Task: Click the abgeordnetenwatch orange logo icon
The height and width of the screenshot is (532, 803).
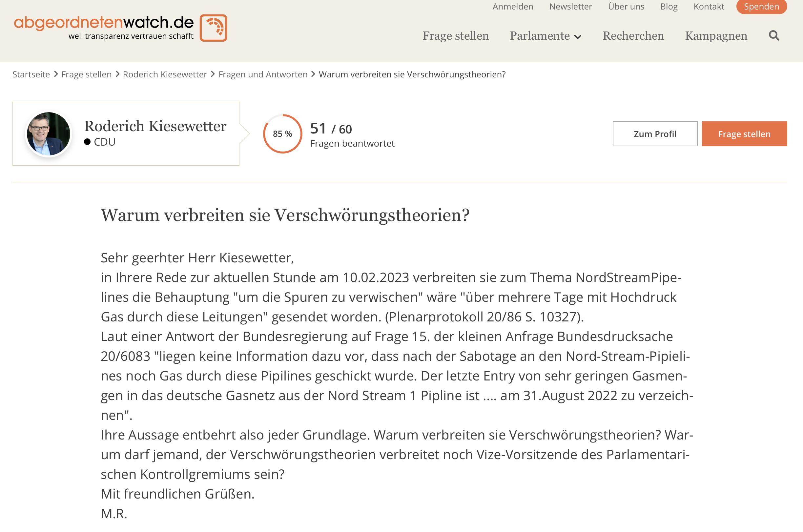Action: coord(214,28)
